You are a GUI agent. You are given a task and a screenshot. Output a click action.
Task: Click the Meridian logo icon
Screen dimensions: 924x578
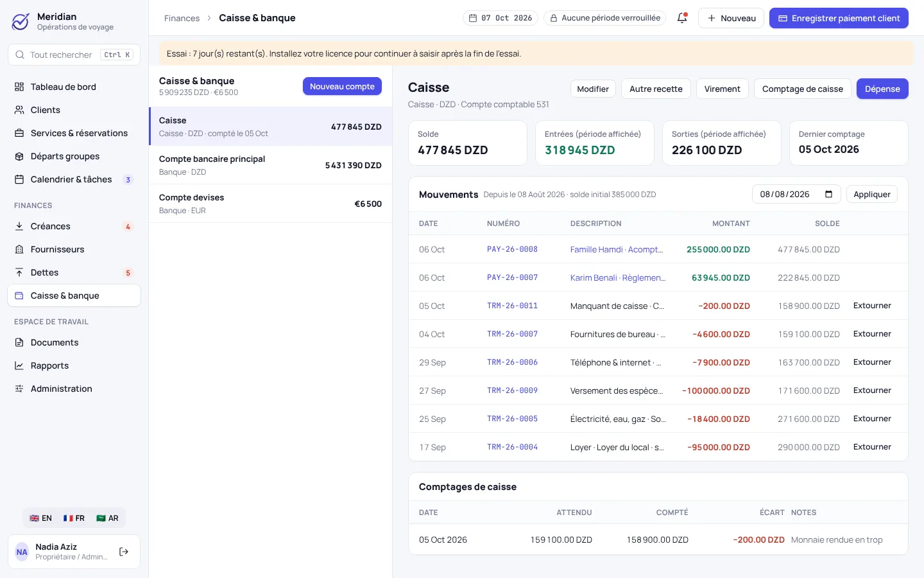tap(21, 21)
